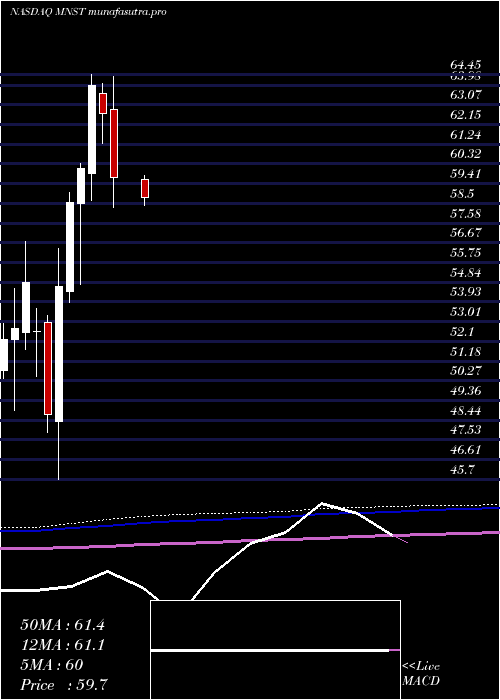Click the 48.44 price level label
Viewport: 500px width, 700px height.
(465, 410)
